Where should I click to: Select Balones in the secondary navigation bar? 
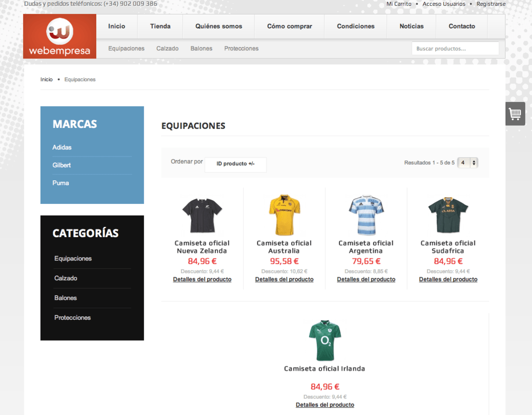[201, 48]
